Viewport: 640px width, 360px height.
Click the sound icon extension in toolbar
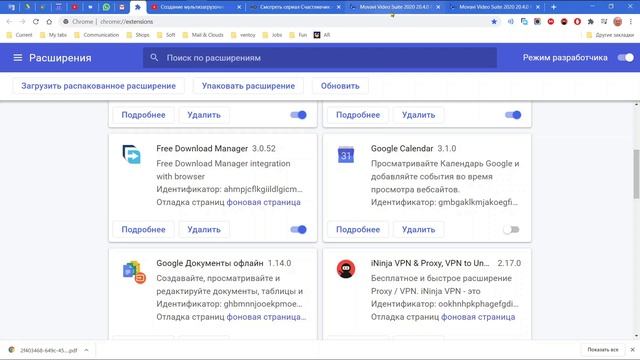coord(511,22)
